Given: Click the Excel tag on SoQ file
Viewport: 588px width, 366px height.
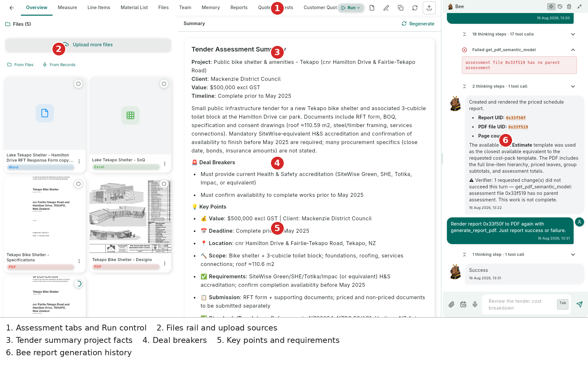Looking at the screenshot, I should [126, 167].
